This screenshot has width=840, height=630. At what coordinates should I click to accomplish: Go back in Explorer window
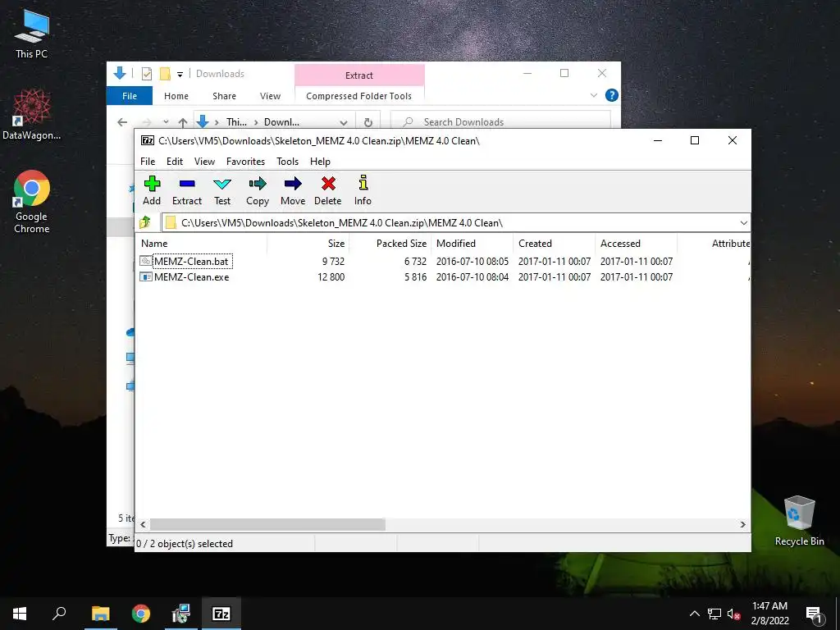coord(122,122)
